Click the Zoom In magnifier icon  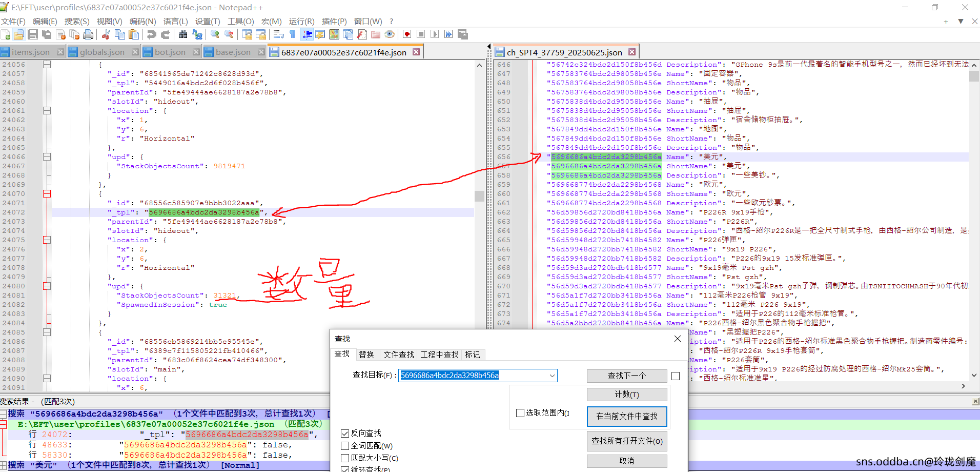pyautogui.click(x=215, y=34)
